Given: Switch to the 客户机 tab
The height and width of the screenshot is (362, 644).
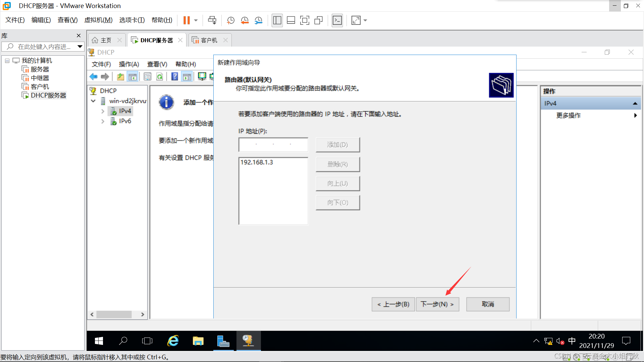Looking at the screenshot, I should 209,40.
